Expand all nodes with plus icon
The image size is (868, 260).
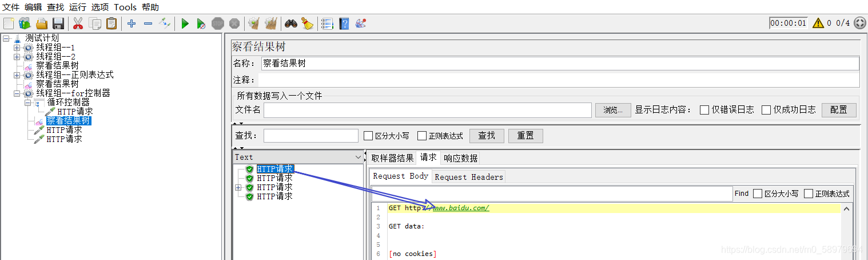132,23
